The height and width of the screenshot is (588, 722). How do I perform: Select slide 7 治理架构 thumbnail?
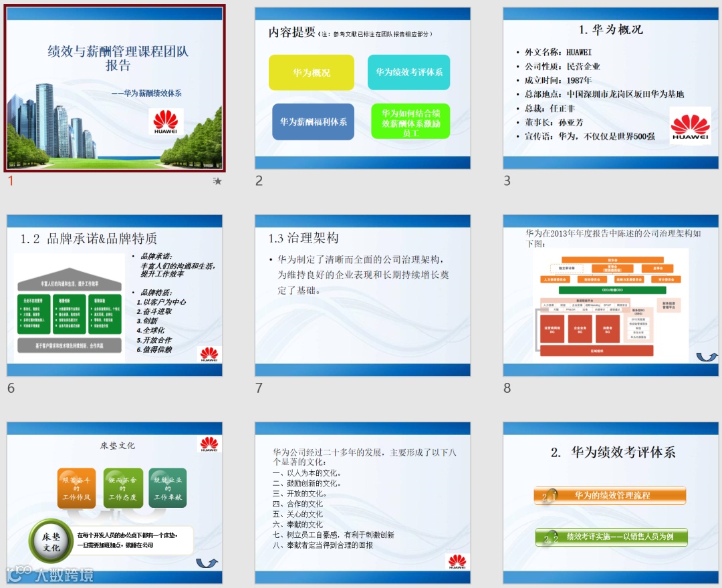[x=363, y=295]
